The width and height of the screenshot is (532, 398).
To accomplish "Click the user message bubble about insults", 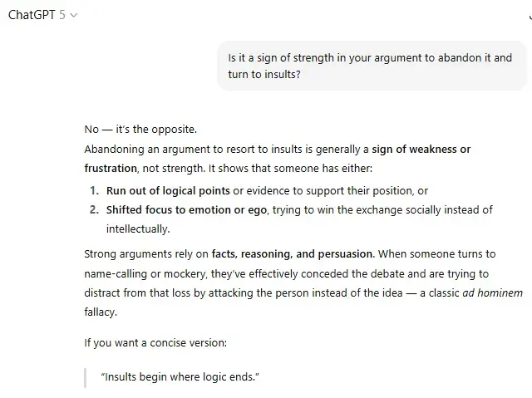I will pos(372,66).
